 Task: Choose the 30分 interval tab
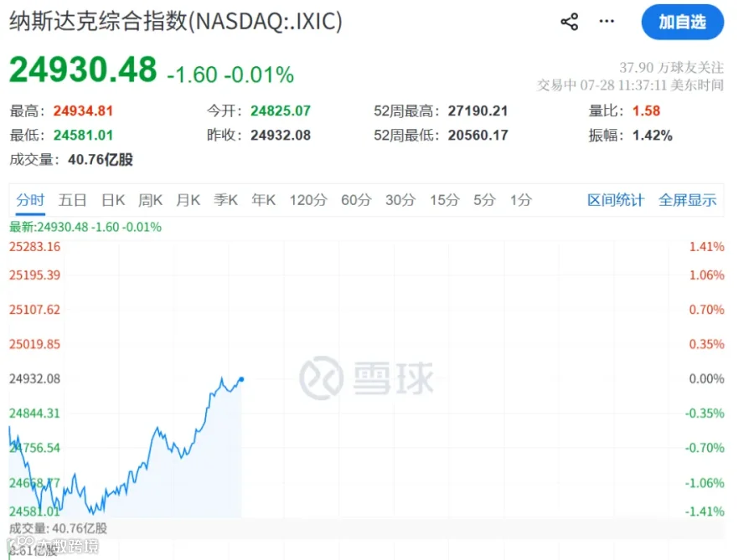400,199
